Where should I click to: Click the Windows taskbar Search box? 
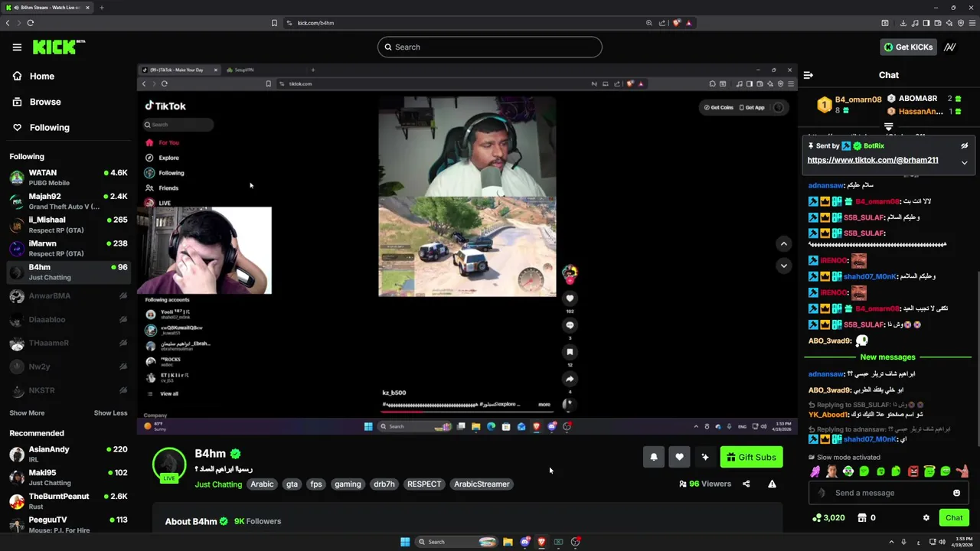[x=456, y=542]
